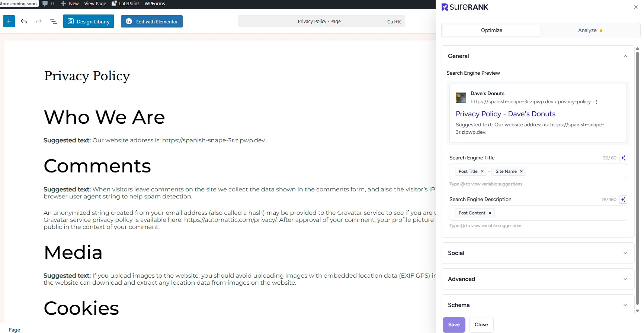Click the AI generate icon for Search Engine Title
The height and width of the screenshot is (333, 644).
point(623,158)
